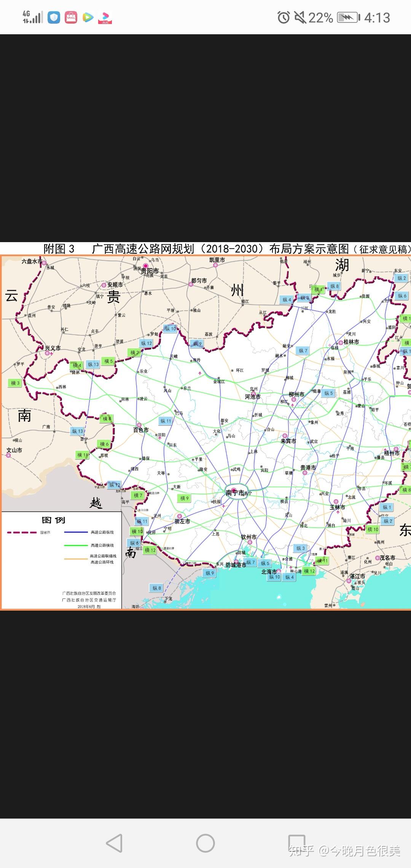Tap the green play-arrow notification icon

[88, 18]
